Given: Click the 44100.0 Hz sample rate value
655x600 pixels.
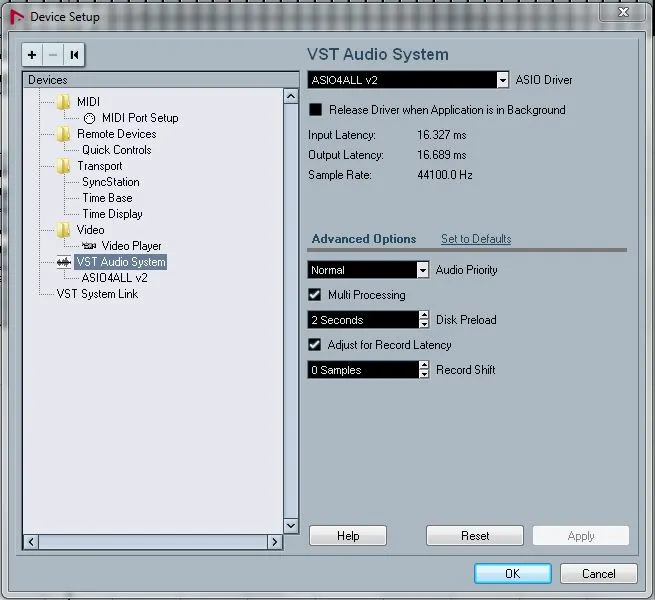Looking at the screenshot, I should [445, 175].
